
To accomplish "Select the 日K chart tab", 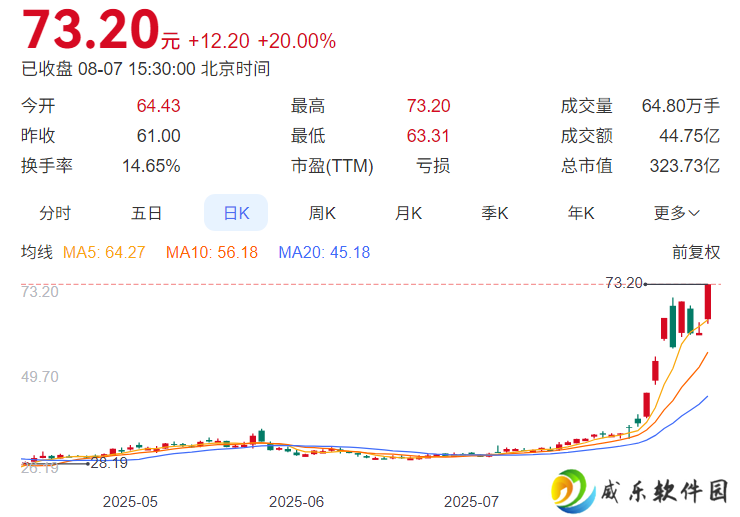I will 236,213.
